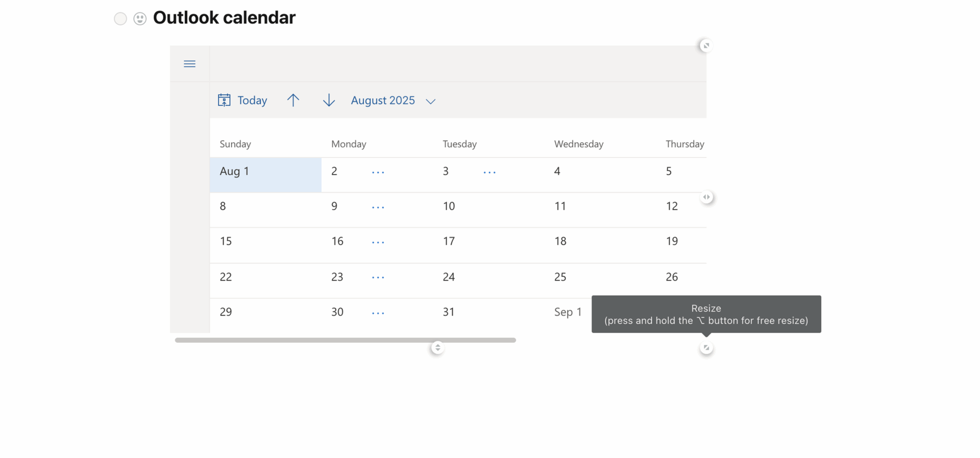
Task: Select the Wednesday column header
Action: click(578, 144)
